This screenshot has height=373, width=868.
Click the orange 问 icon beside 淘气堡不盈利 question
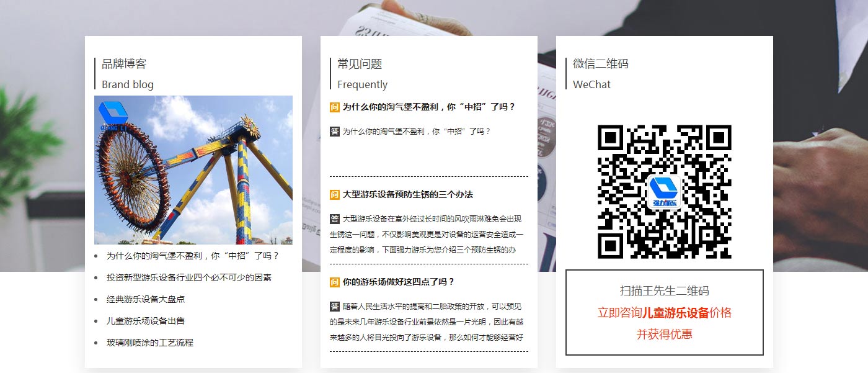point(334,106)
